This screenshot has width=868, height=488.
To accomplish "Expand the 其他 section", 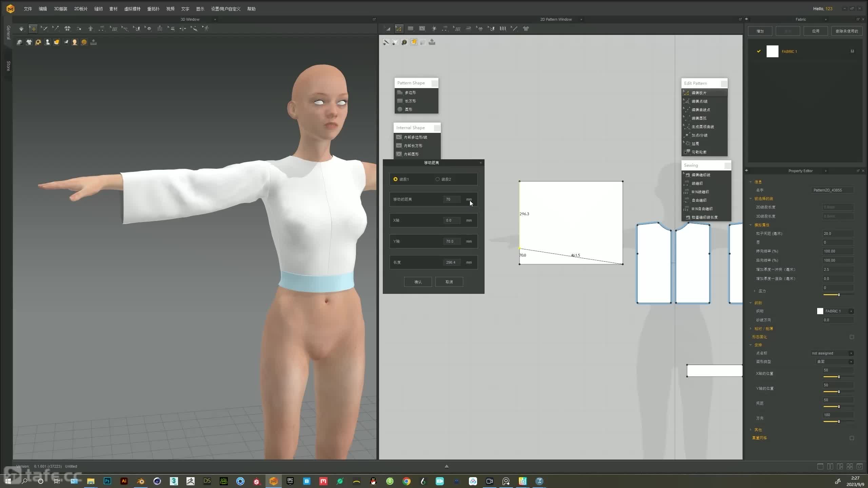I will 751,430.
